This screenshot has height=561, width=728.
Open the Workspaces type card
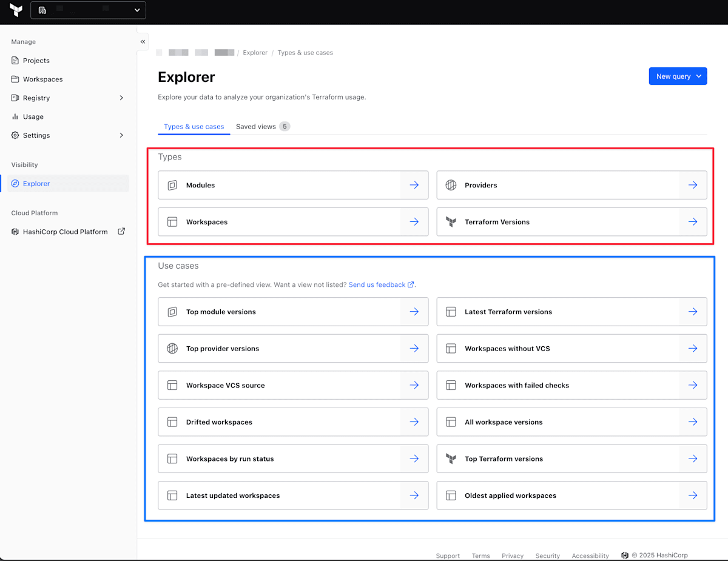(x=293, y=222)
